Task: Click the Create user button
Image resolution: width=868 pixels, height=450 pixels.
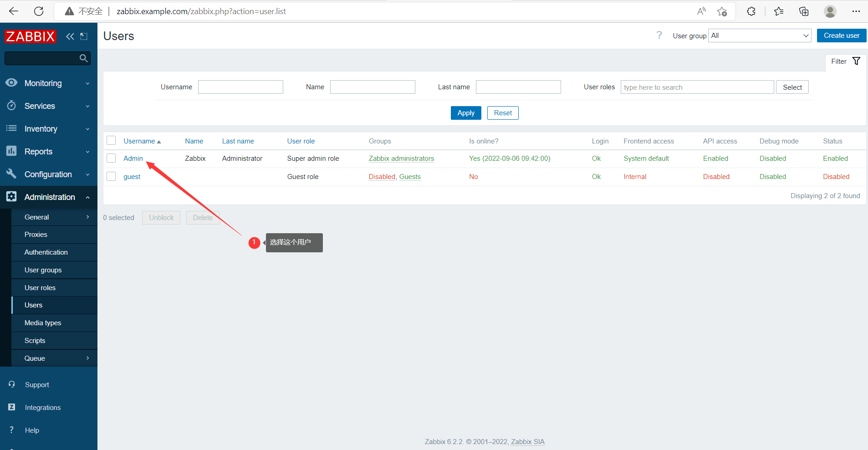Action: coord(842,36)
